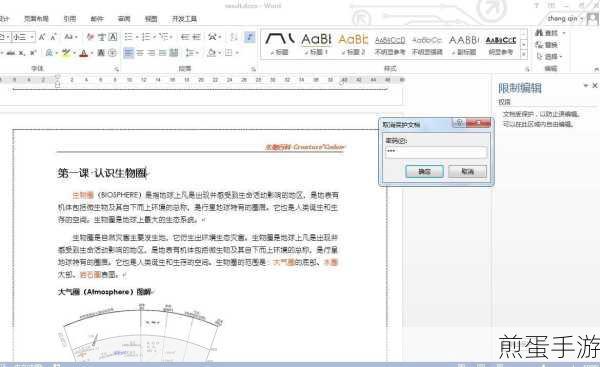This screenshot has height=367, width=600.
Task: Open the highlight color dropdown arrow
Action: 74,53
